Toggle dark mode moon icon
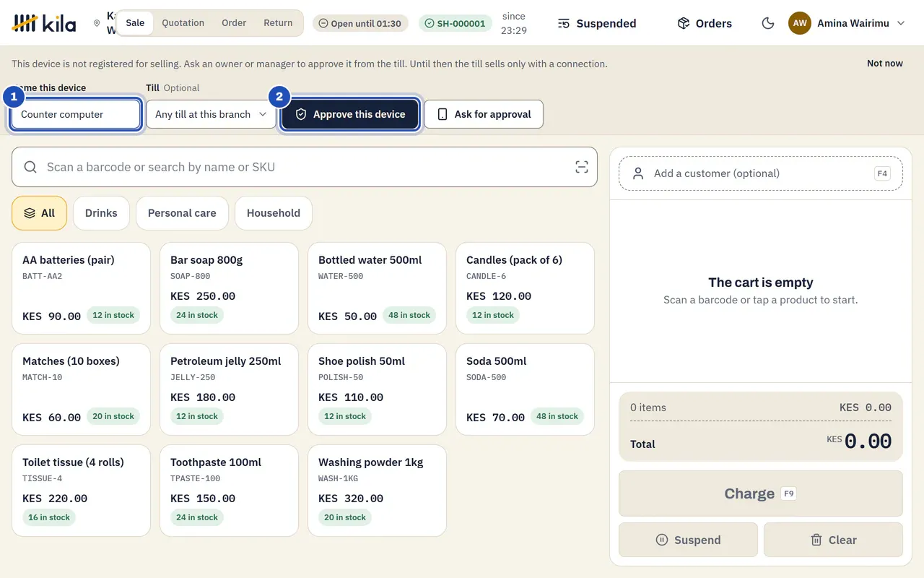 [768, 23]
